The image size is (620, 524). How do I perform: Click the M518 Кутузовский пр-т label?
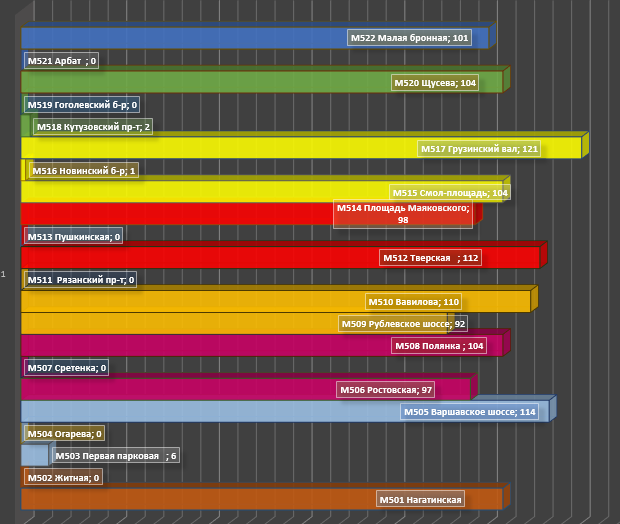coord(93,127)
